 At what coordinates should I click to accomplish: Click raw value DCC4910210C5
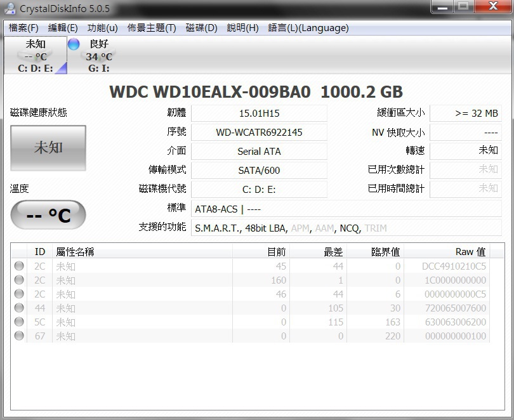pos(454,266)
